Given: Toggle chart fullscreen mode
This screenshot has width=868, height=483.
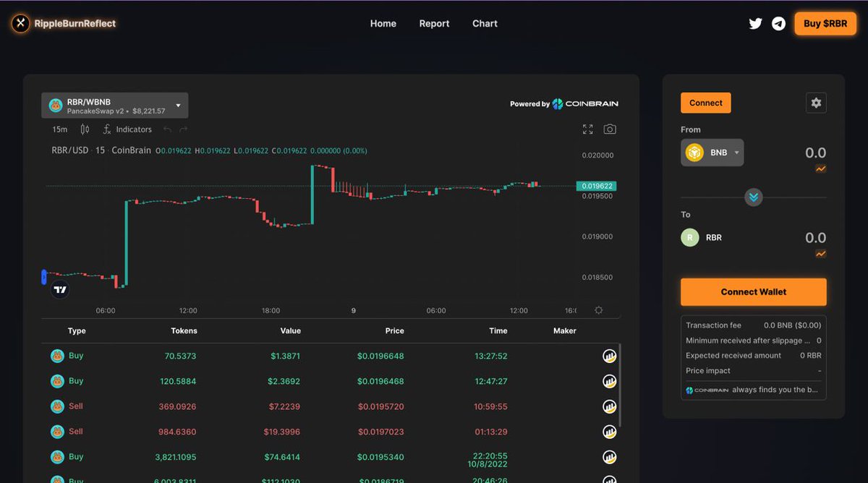Looking at the screenshot, I should click(588, 129).
